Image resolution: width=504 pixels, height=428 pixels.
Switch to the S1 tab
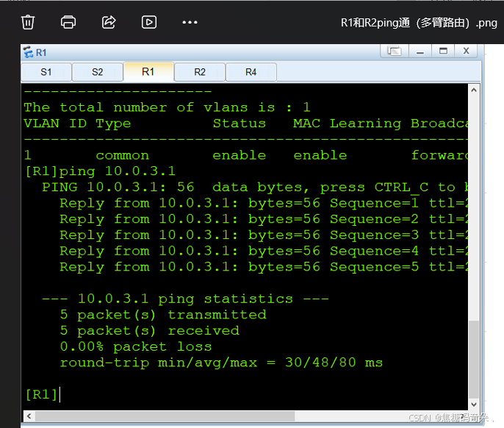point(46,72)
